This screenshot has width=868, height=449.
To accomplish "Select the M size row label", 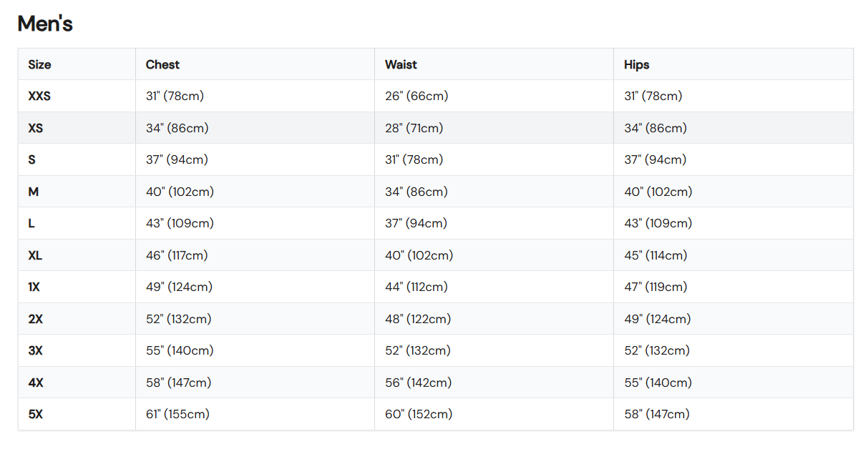I will tap(34, 192).
